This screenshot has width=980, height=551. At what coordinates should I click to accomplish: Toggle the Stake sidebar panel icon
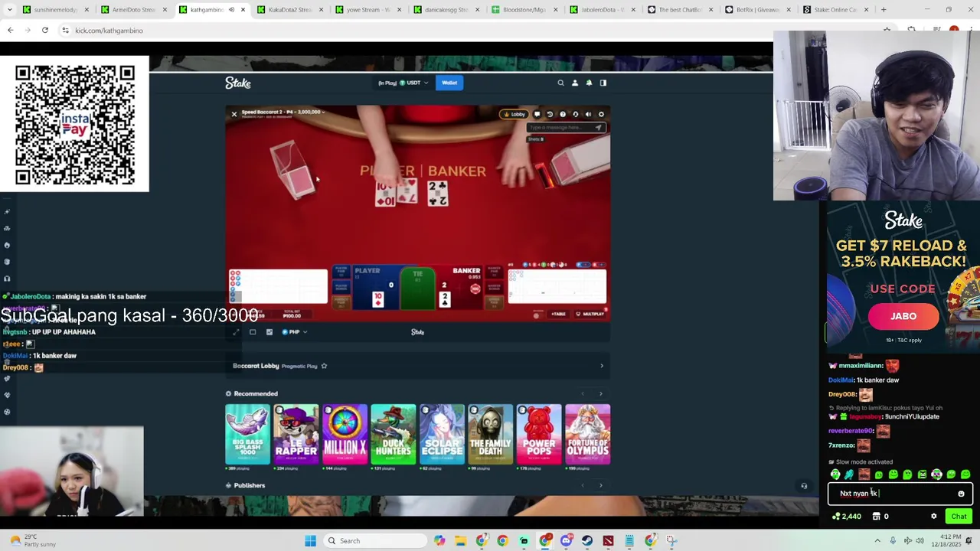coord(603,83)
